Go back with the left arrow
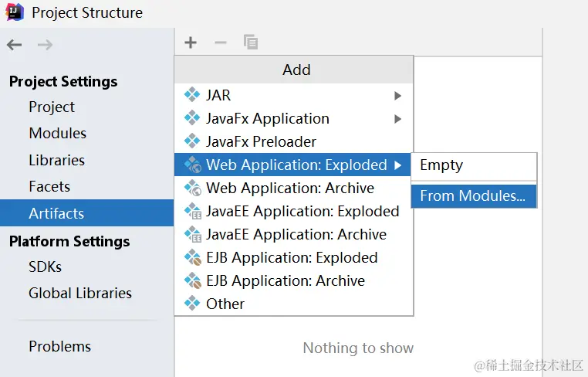 point(14,45)
